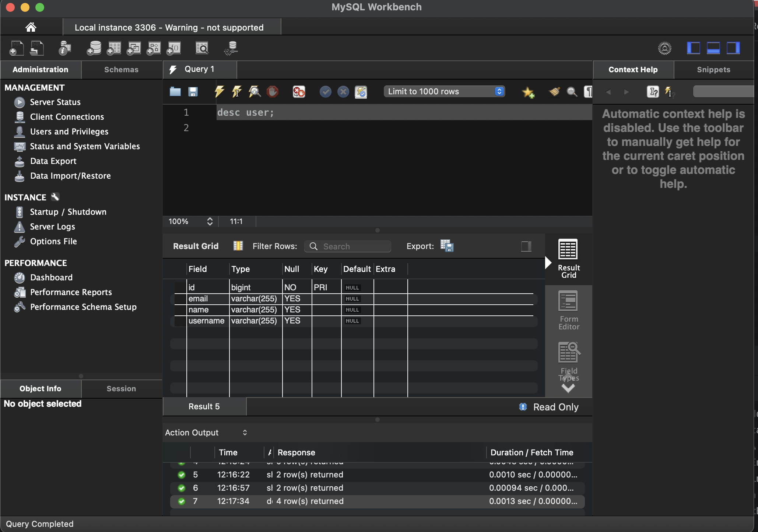Click the export recordset icon
The image size is (758, 532).
pos(447,246)
